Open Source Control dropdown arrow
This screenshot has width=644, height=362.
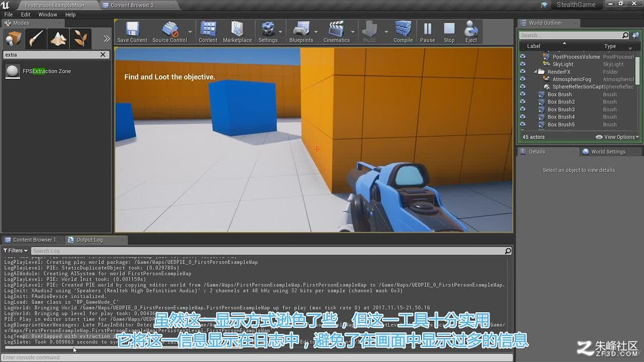coord(190,32)
